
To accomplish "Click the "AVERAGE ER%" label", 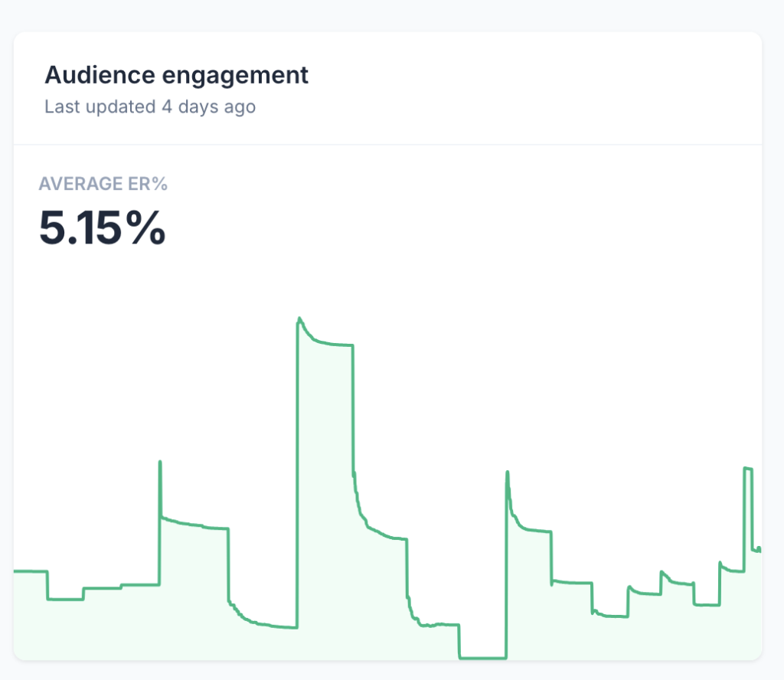I will (x=103, y=184).
